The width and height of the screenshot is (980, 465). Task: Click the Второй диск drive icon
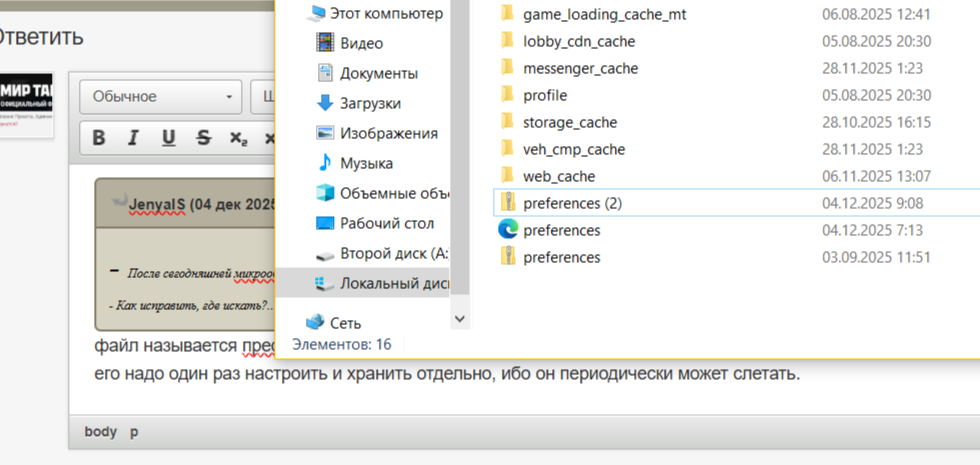click(x=325, y=254)
